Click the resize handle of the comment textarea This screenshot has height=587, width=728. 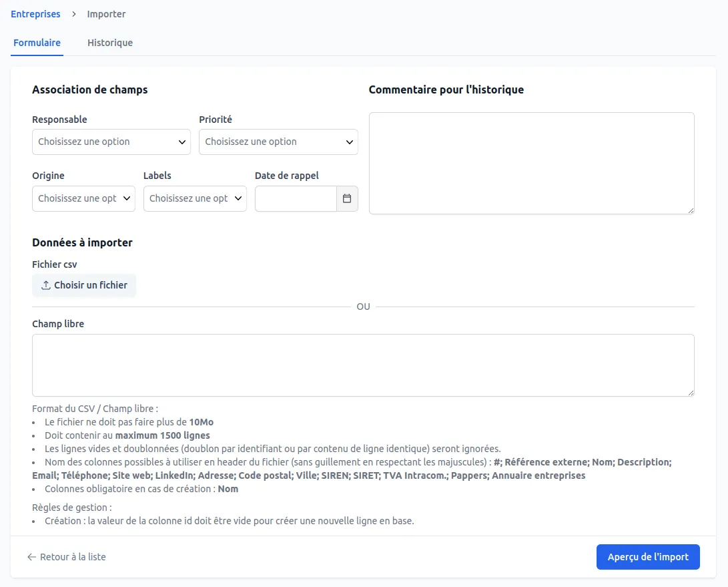[x=690, y=210]
